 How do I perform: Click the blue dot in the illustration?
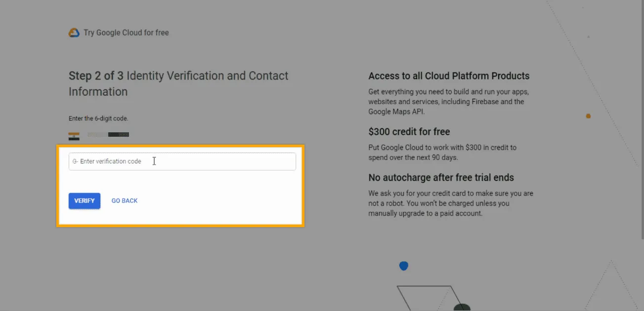point(404,266)
